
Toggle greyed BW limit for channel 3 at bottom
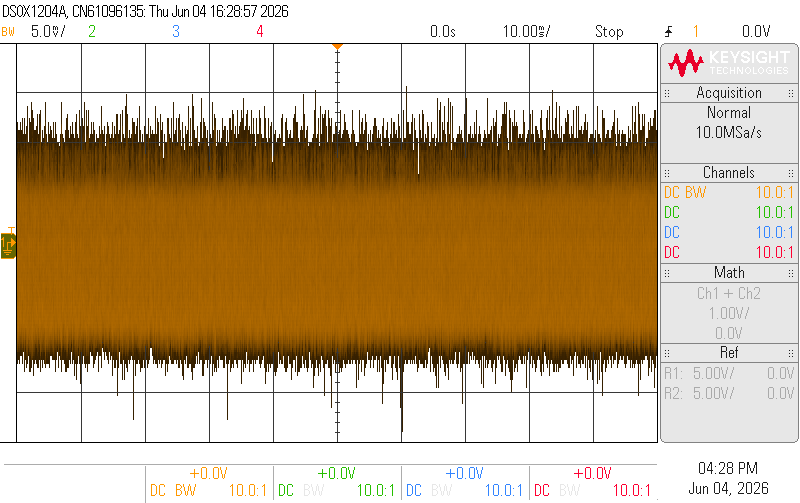coord(441,491)
